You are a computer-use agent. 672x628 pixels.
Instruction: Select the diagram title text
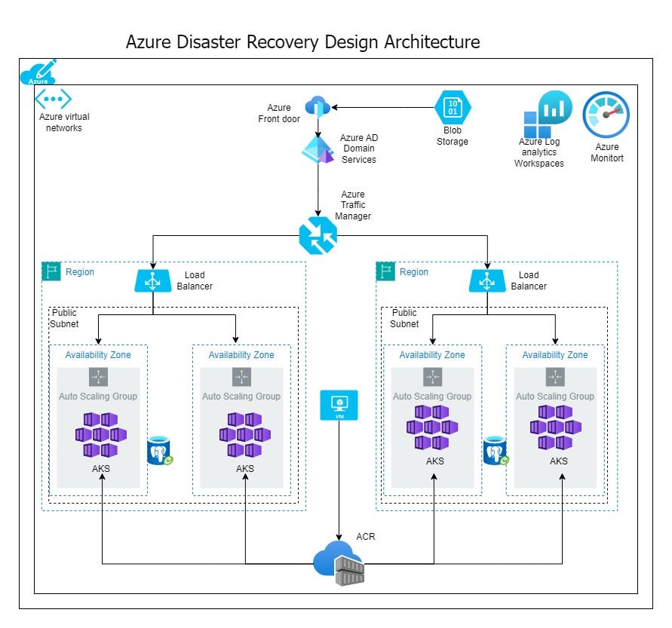tap(304, 42)
